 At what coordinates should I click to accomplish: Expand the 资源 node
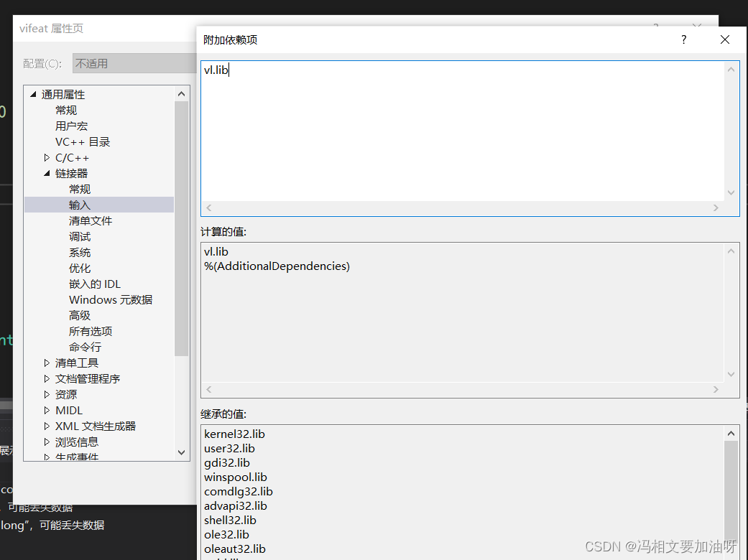(47, 394)
